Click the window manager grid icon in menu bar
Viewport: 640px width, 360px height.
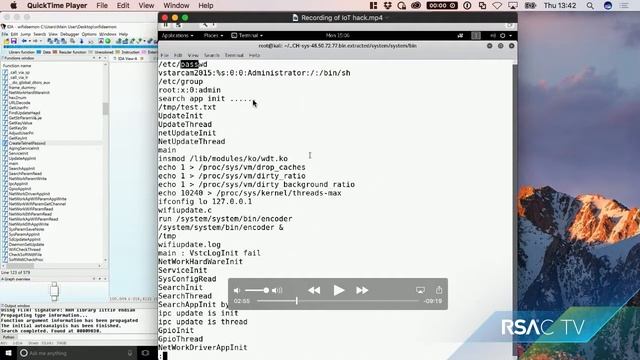tap(373, 5)
